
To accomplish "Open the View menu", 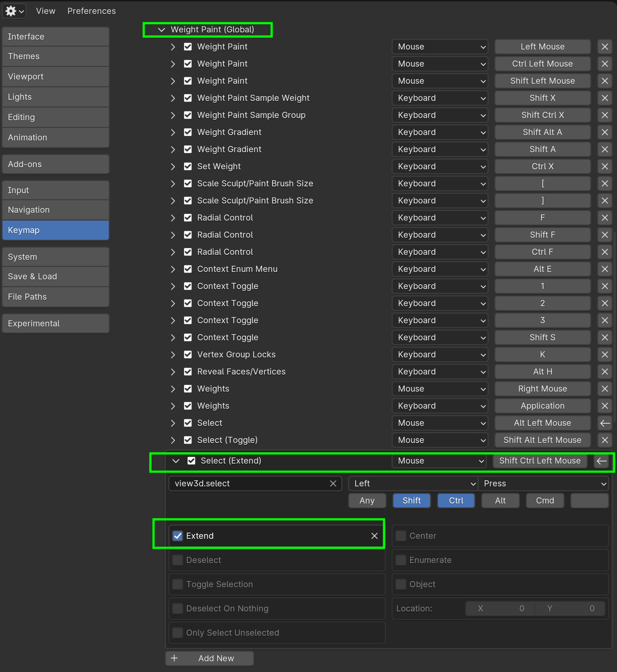I will [x=45, y=11].
